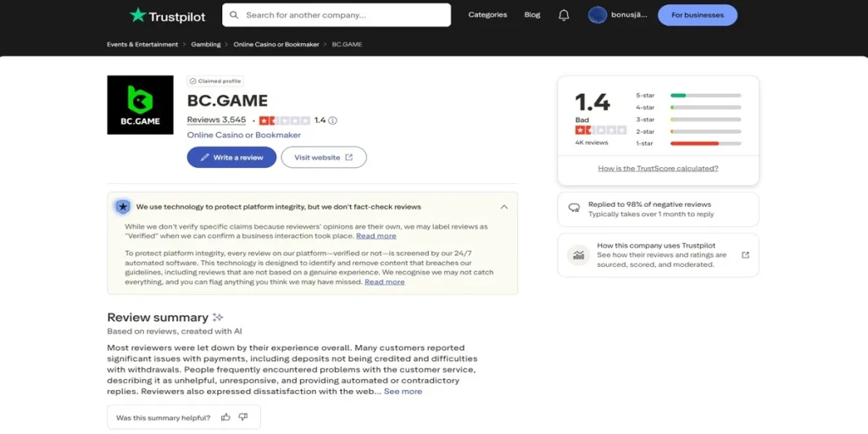Viewport: 868px width, 434px height.
Task: Click the shield star integrity icon
Action: point(123,207)
